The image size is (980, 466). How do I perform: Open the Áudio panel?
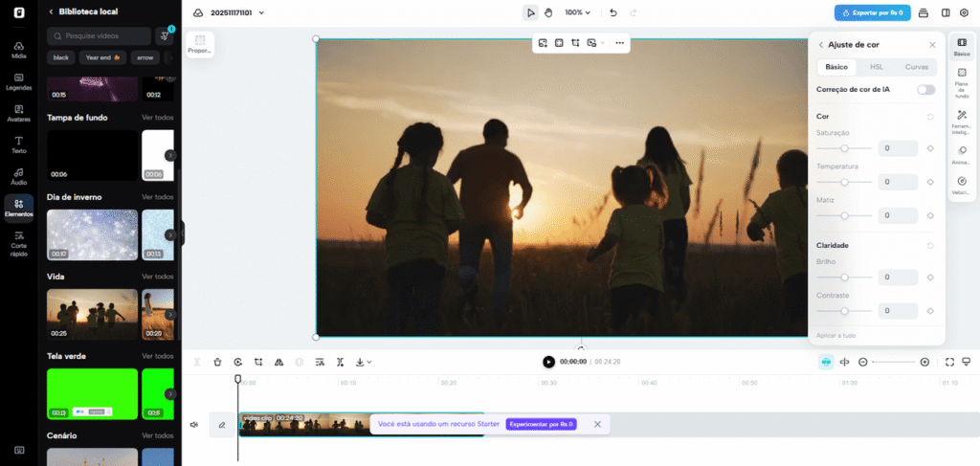click(x=19, y=176)
